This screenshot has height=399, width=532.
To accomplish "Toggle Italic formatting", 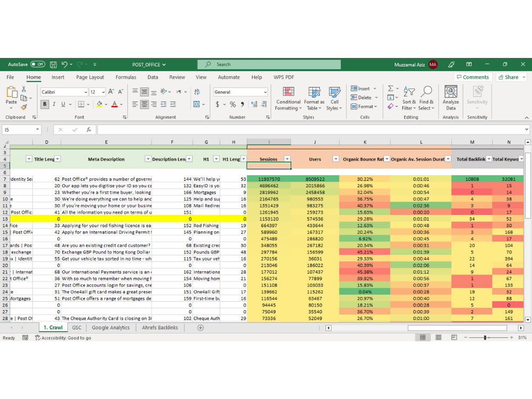I will click(54, 104).
